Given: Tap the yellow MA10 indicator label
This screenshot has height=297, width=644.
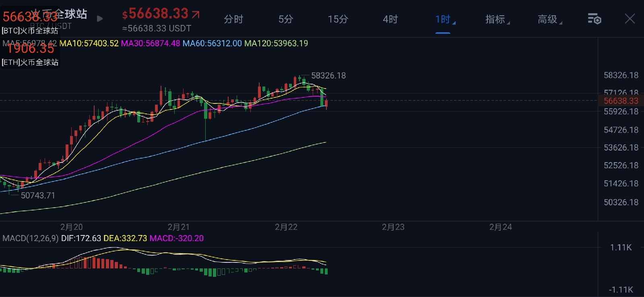Looking at the screenshot, I should pyautogui.click(x=89, y=43).
